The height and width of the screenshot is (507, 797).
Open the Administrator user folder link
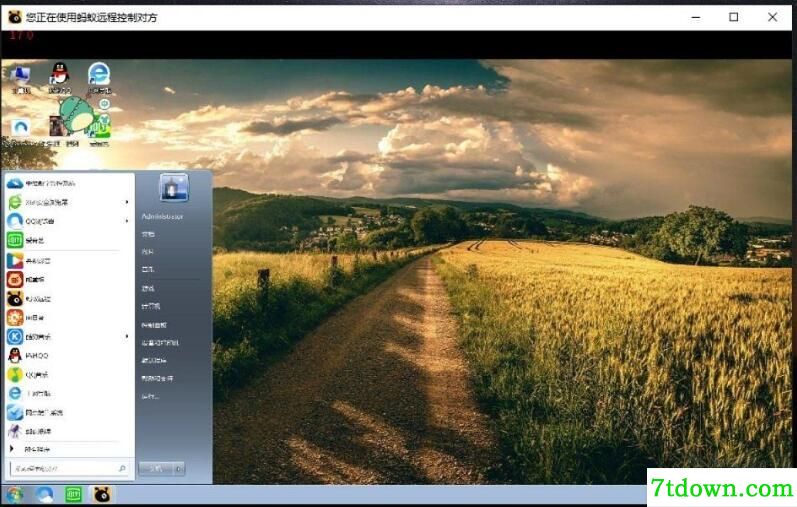click(162, 217)
